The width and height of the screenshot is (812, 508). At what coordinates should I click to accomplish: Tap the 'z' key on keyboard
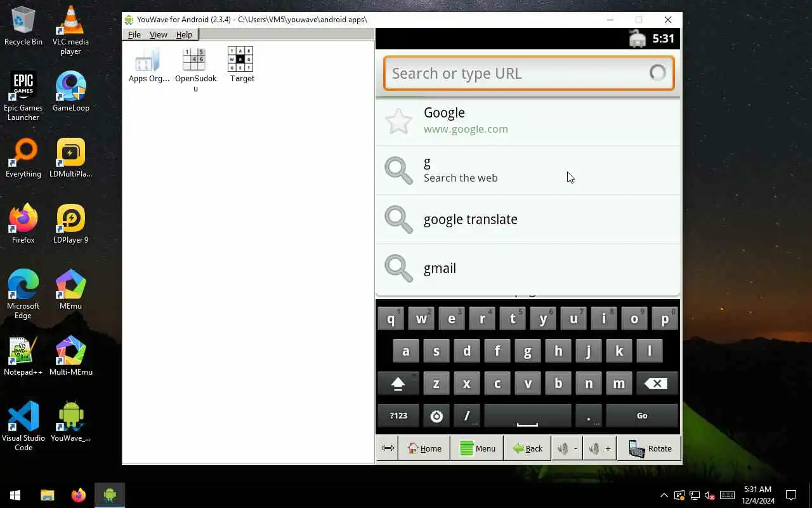tap(436, 384)
